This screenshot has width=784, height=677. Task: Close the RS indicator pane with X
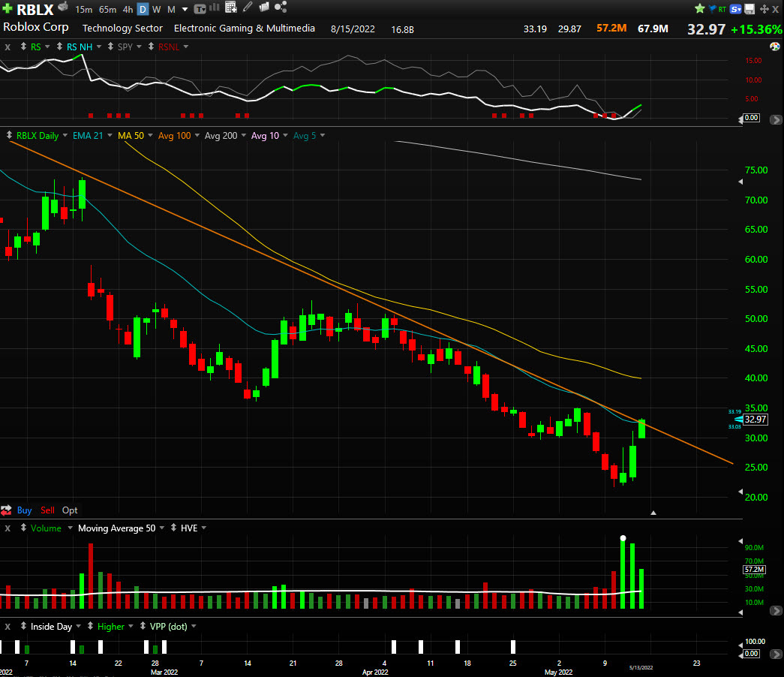8,47
